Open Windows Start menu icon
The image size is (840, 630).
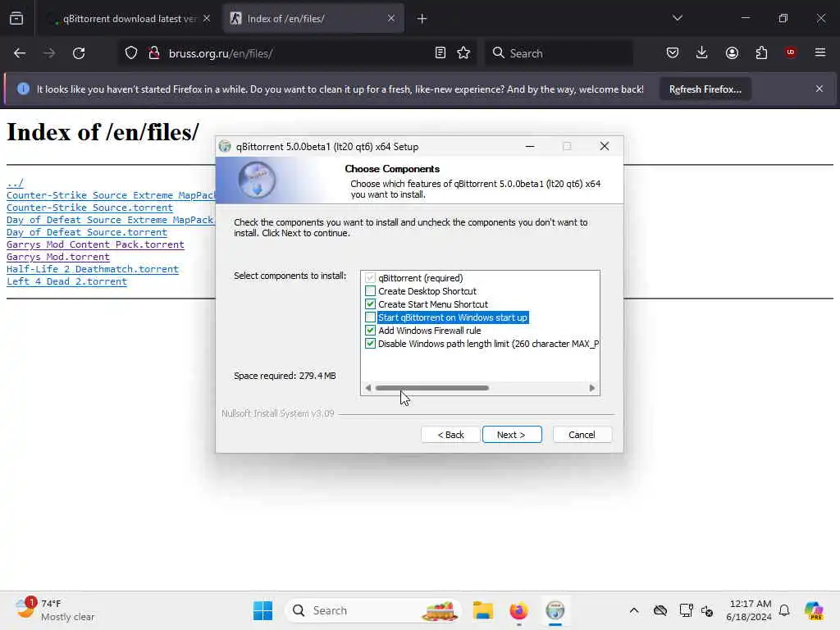coord(262,610)
